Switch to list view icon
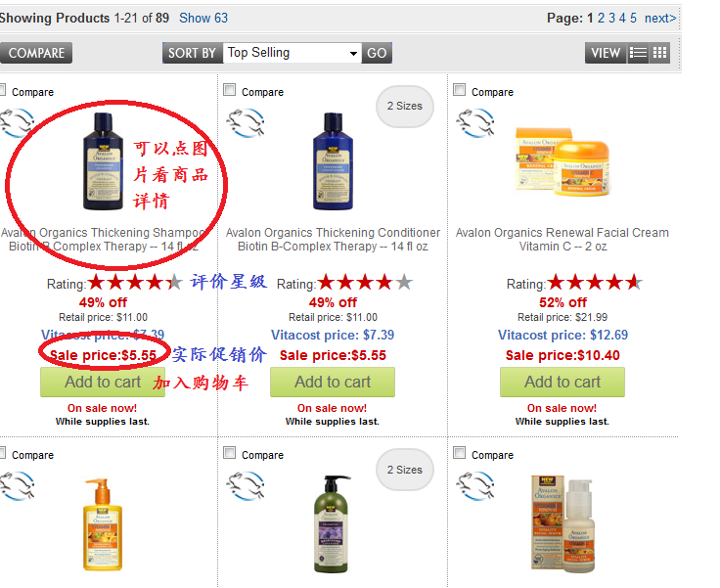The width and height of the screenshot is (720, 588). [x=638, y=53]
